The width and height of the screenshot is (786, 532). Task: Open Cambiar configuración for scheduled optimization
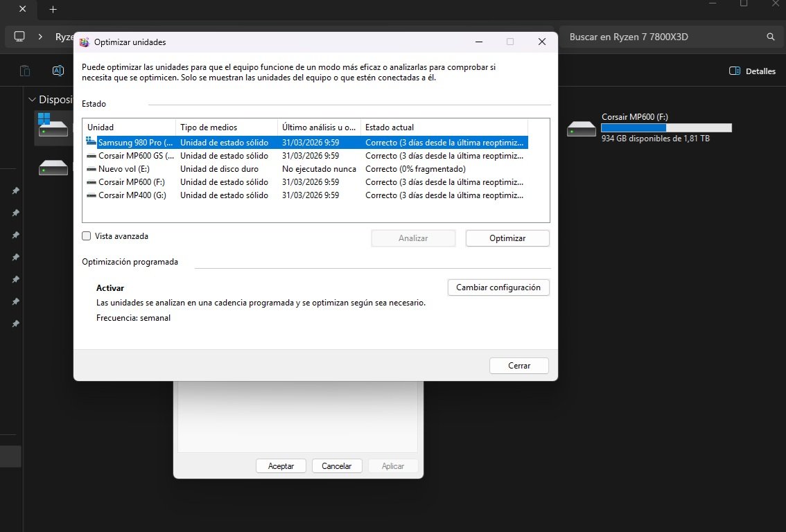pos(498,287)
